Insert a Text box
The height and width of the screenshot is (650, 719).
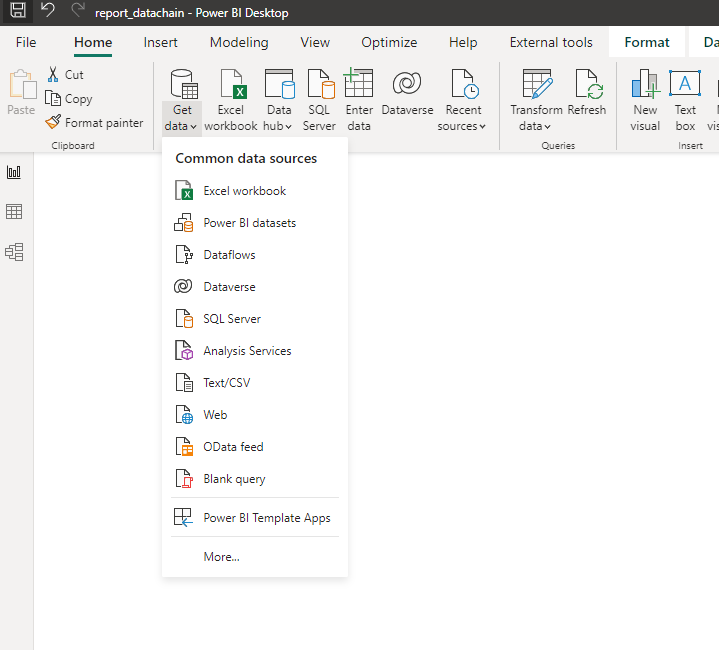pyautogui.click(x=685, y=101)
